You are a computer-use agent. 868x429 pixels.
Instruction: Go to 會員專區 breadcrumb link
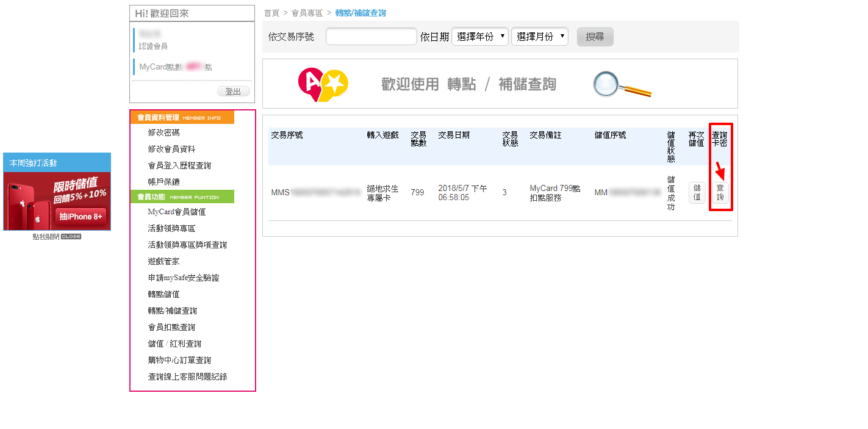click(307, 13)
